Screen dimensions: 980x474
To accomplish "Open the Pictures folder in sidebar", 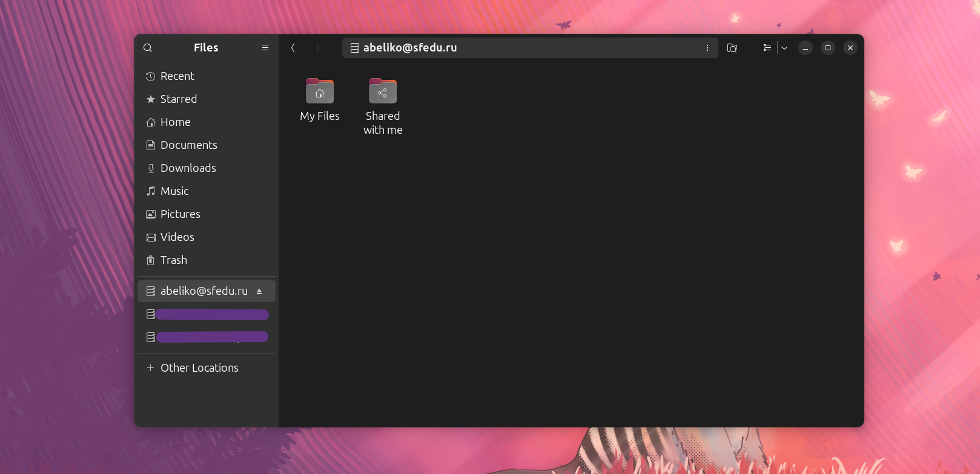I will click(180, 214).
